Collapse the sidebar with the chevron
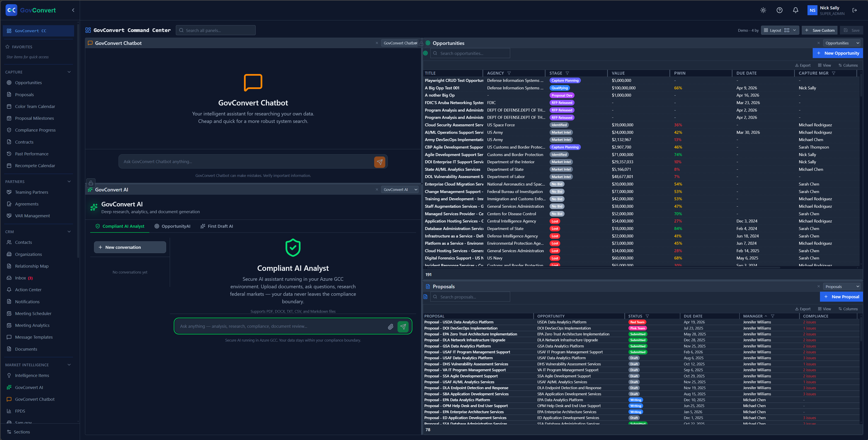Image resolution: width=868 pixels, height=440 pixels. (x=73, y=10)
